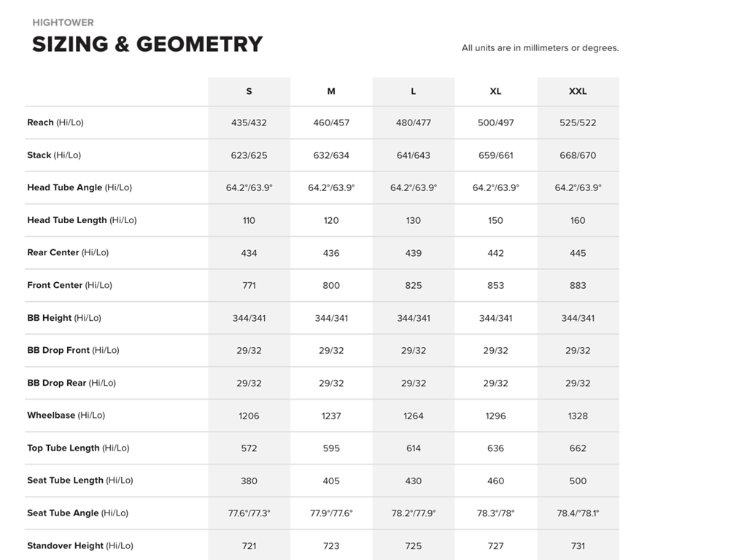Click the 78.3°/78° seat tube angle value
Image resolution: width=747 pixels, height=560 pixels.
click(495, 513)
